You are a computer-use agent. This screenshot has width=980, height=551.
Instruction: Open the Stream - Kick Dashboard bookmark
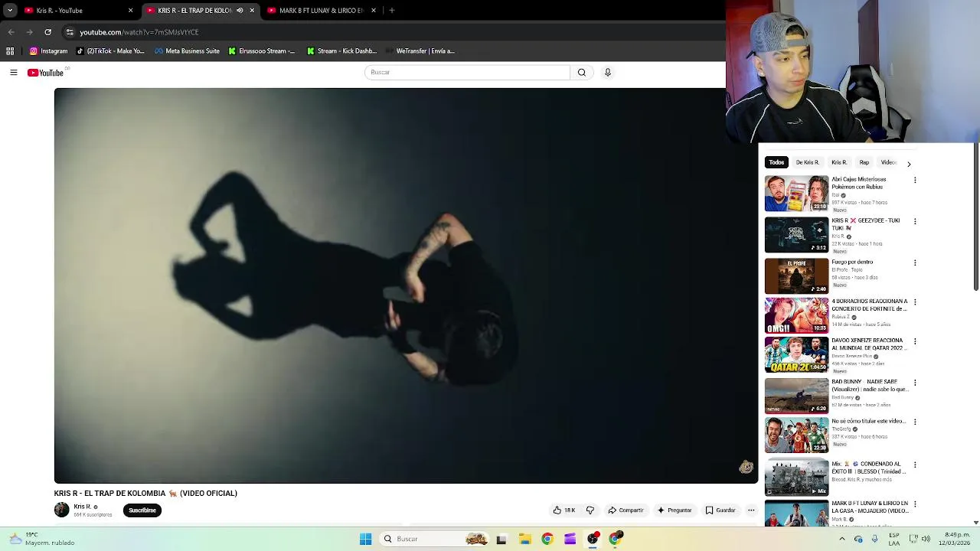341,51
